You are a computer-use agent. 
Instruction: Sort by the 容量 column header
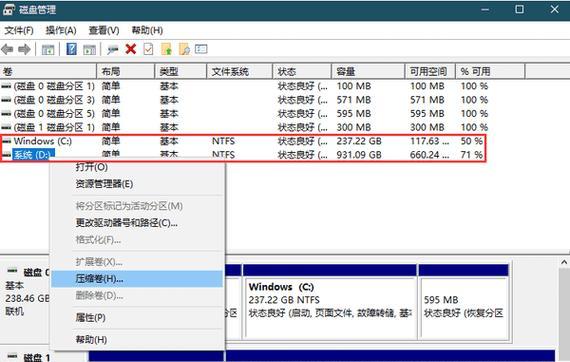tap(368, 72)
